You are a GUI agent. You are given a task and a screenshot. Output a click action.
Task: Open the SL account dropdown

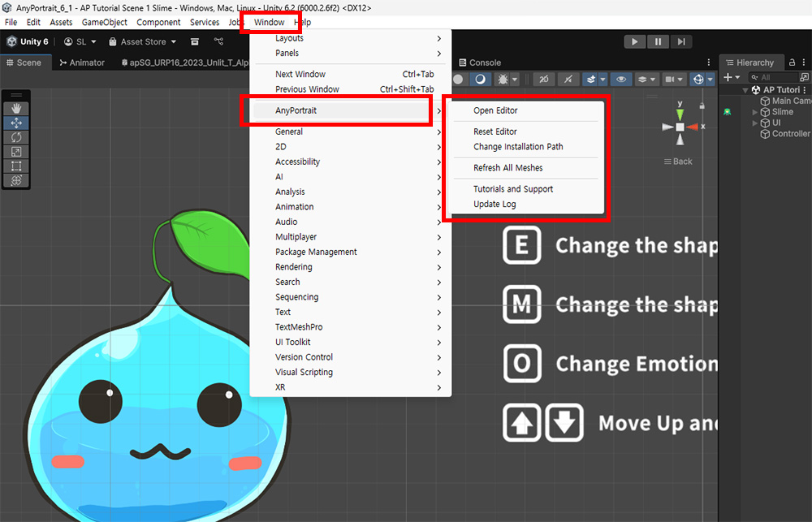coord(80,41)
